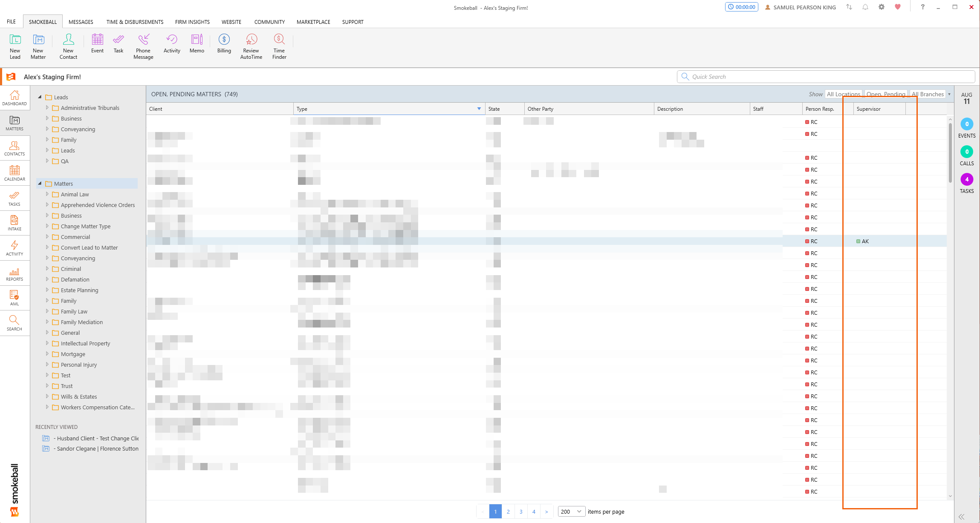
Task: Open the Type column filter dropdown
Action: [479, 109]
